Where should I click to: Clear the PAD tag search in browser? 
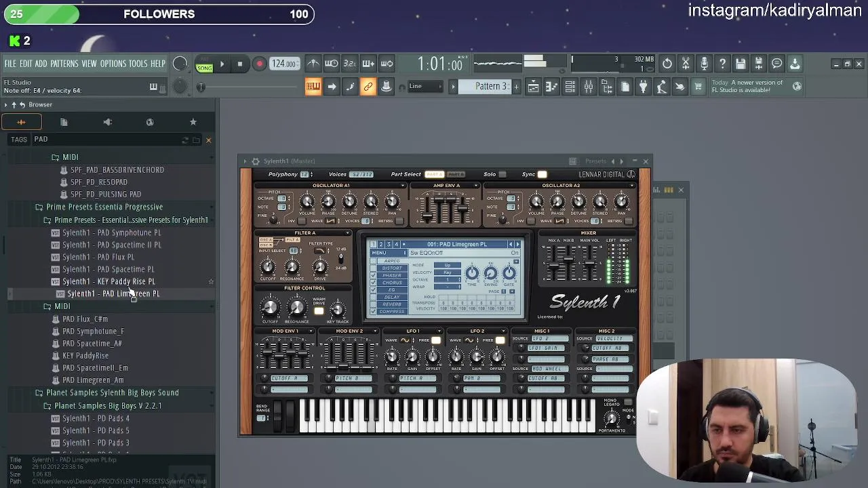click(x=208, y=140)
